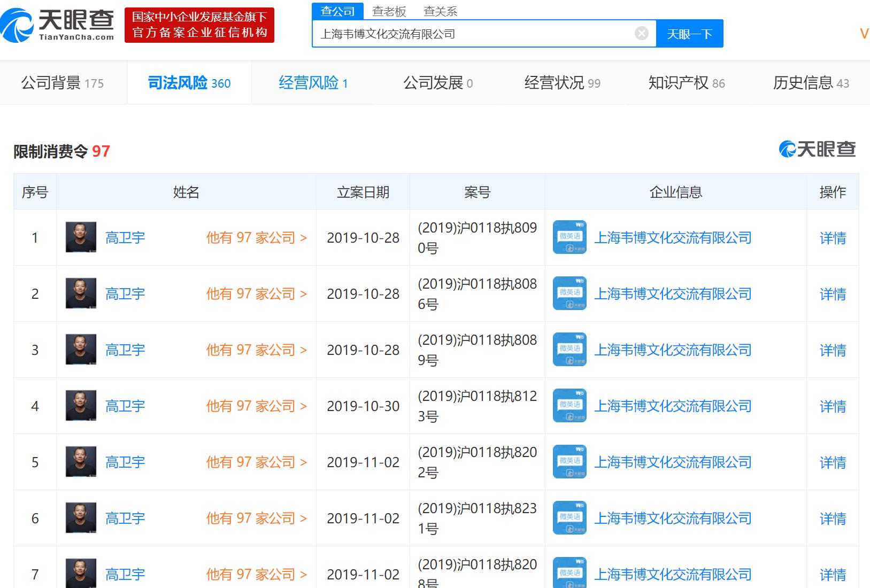Switch to the 查公司 search tab
This screenshot has height=588, width=870.
(x=337, y=11)
